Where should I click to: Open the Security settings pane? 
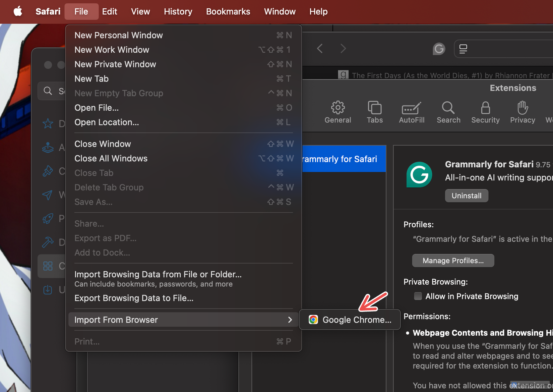485,112
